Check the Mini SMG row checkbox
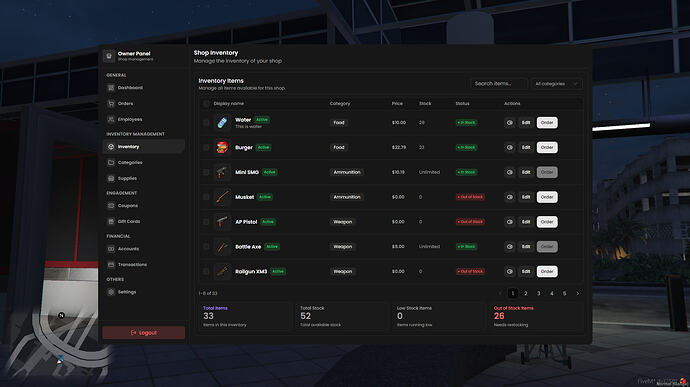 coord(206,172)
